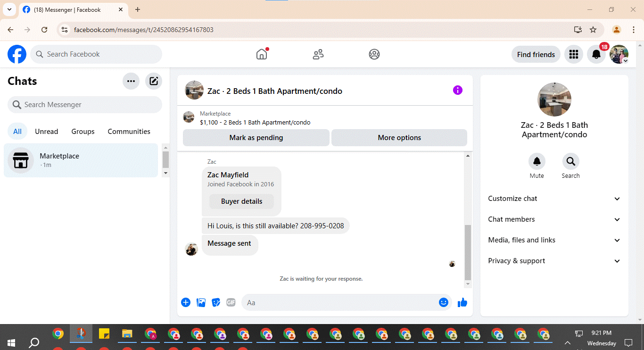Screen dimensions: 644x350
Task: Open the More options button
Action: coord(399,138)
